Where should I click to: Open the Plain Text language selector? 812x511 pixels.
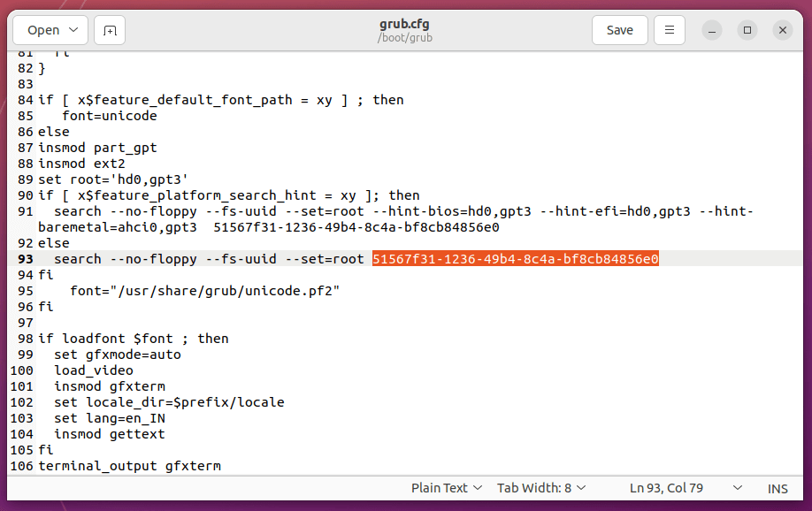(447, 488)
